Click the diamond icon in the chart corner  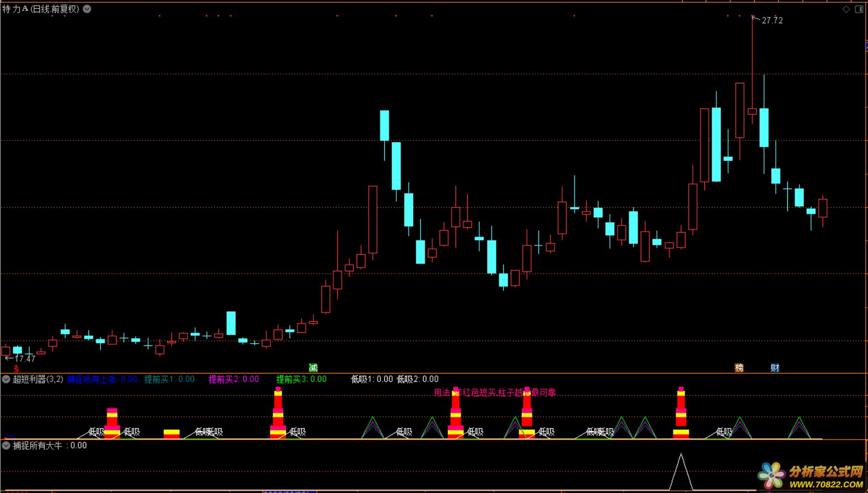(x=846, y=9)
